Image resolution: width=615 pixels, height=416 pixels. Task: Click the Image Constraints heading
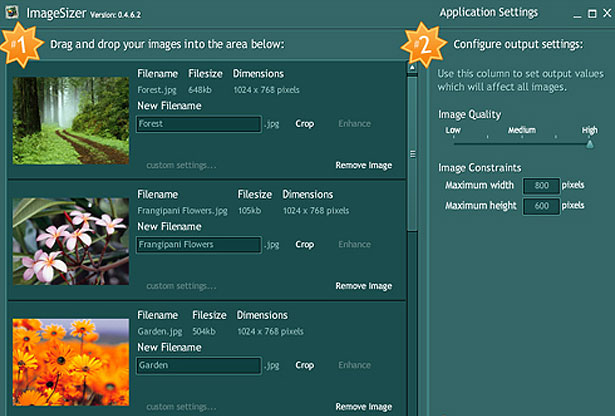coord(480,168)
